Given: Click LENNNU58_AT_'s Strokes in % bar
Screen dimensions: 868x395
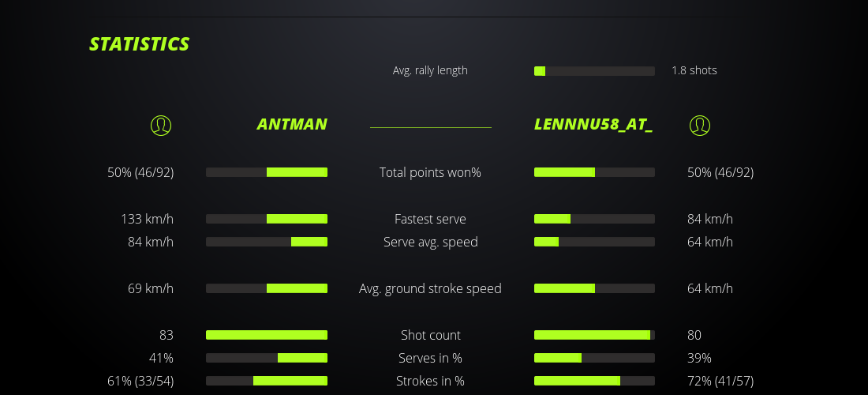Looking at the screenshot, I should click(x=594, y=381).
